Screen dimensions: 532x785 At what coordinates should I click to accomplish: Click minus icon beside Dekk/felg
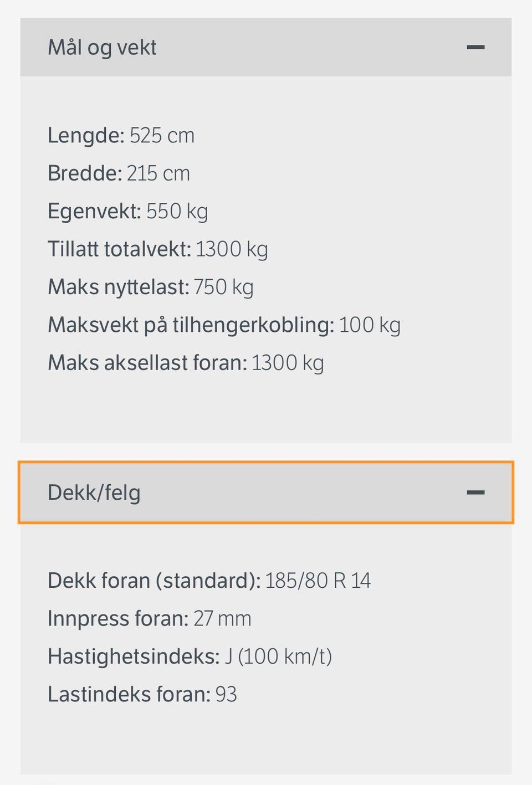pos(475,492)
